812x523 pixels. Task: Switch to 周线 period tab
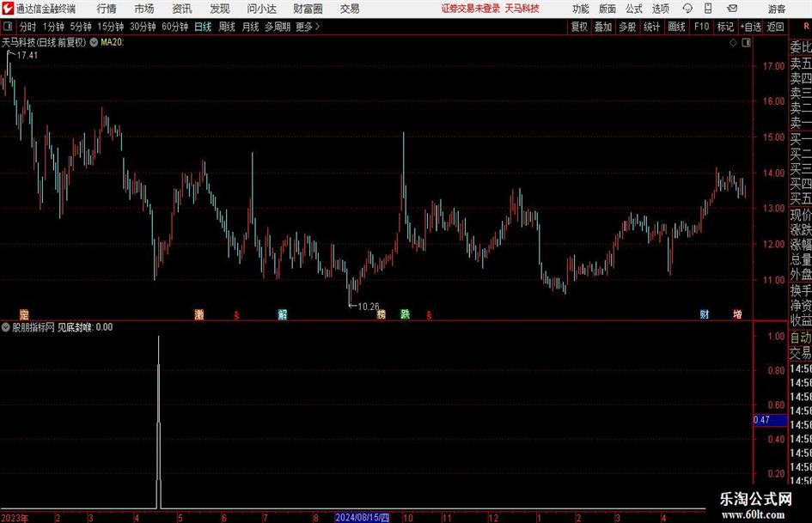pyautogui.click(x=227, y=27)
